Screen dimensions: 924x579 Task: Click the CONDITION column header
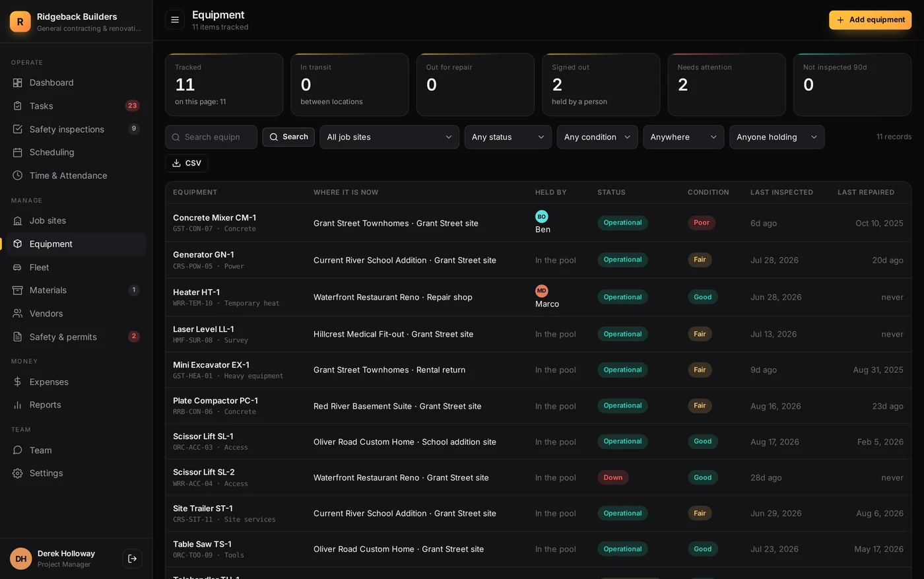coord(708,192)
